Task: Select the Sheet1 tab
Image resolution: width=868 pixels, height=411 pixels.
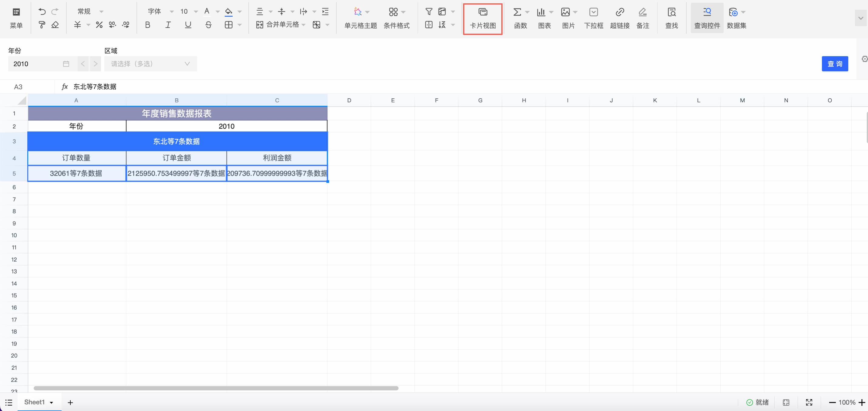Action: (34, 402)
